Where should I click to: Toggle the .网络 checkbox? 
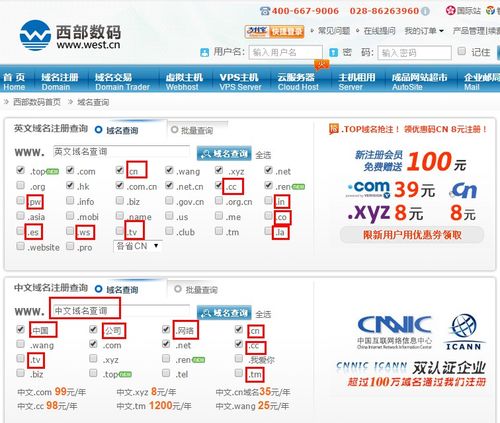[166, 329]
